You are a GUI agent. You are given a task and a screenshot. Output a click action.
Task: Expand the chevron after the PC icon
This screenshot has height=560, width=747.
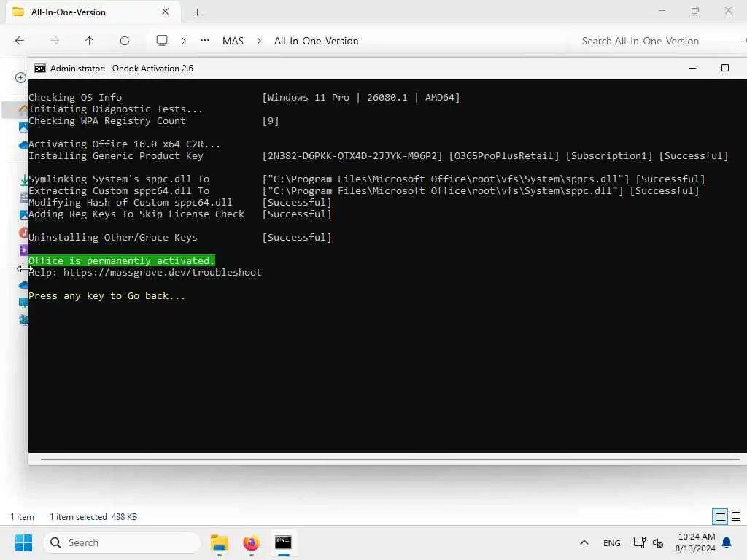coord(184,41)
